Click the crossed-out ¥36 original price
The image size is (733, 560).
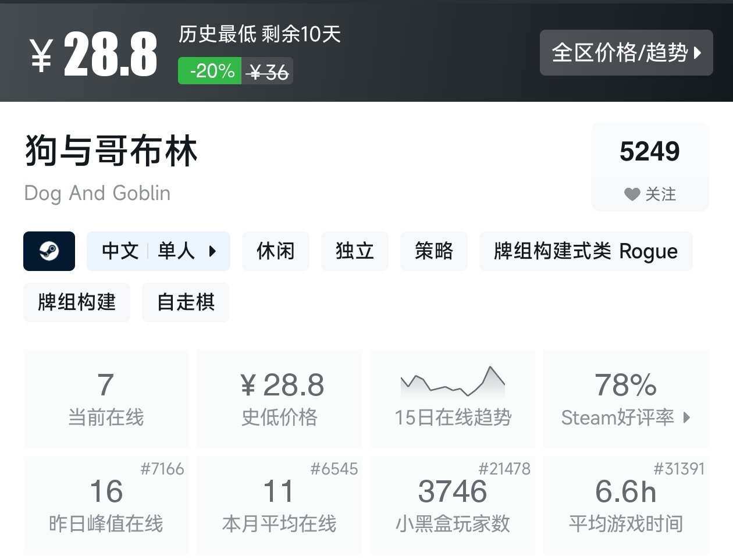point(267,72)
